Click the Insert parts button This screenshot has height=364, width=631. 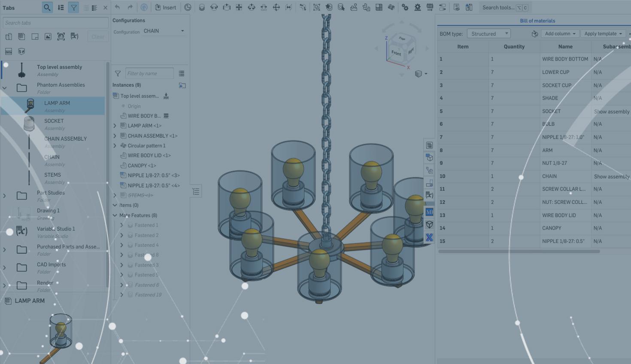click(165, 7)
